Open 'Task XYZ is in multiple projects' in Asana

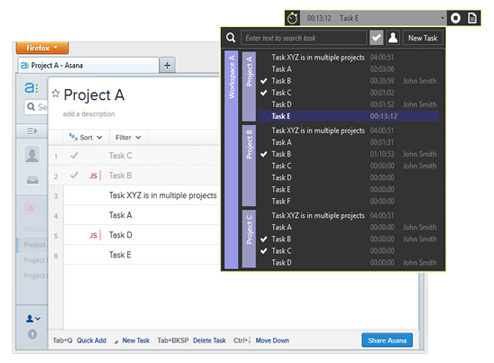click(163, 195)
